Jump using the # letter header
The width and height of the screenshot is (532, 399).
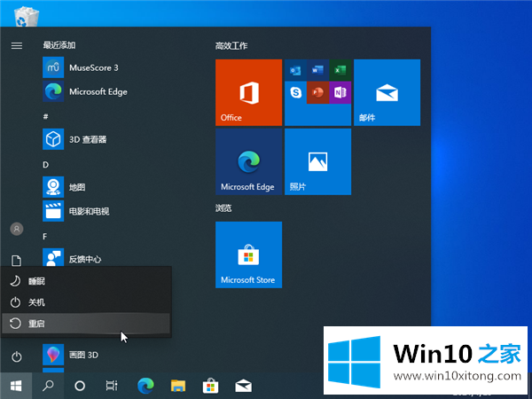tap(45, 117)
